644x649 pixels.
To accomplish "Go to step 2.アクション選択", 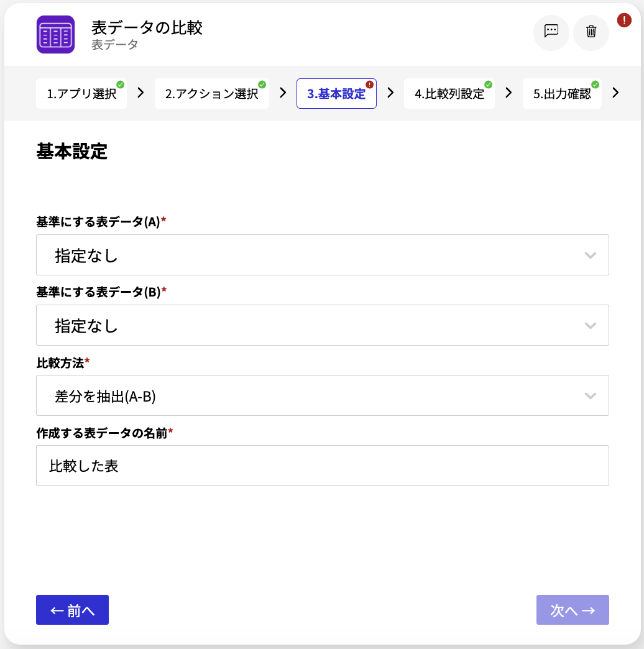I will pyautogui.click(x=212, y=94).
